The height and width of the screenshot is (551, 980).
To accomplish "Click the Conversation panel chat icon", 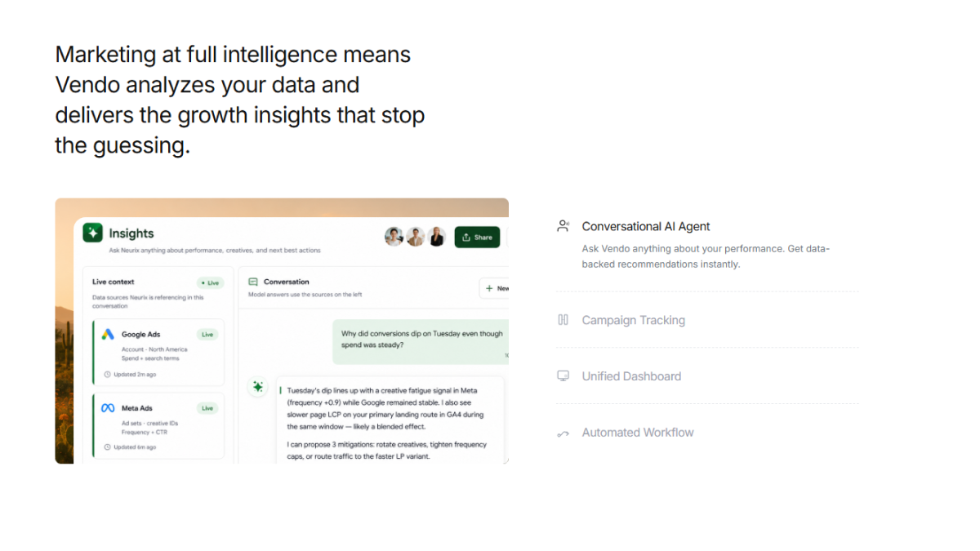I will coord(253,282).
